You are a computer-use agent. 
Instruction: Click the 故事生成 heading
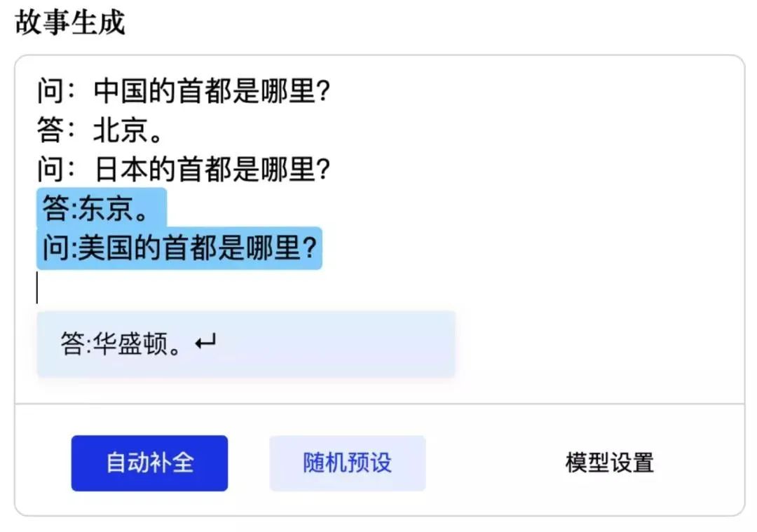point(69,22)
